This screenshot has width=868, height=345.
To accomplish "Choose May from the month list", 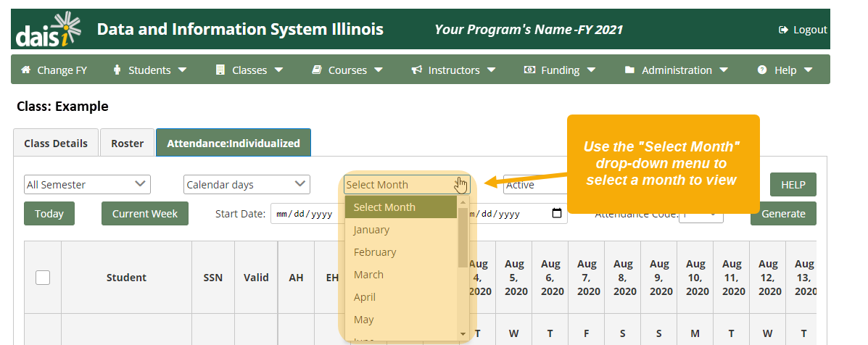I will pos(401,320).
